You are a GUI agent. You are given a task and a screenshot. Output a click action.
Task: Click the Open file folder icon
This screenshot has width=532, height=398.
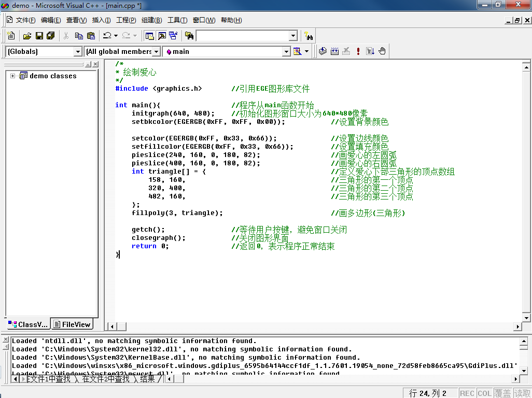[27, 36]
